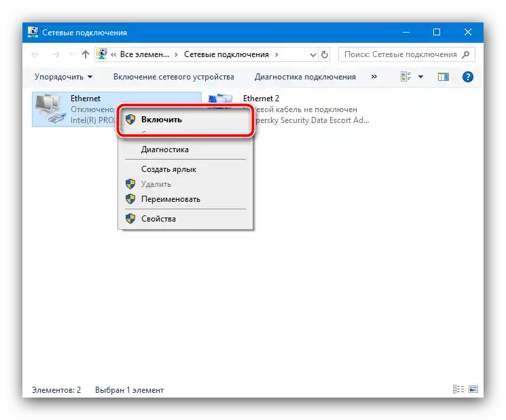Viewport: 506px width, 420px height.
Task: Choose 'Удалить' in the context menu
Action: click(185, 184)
